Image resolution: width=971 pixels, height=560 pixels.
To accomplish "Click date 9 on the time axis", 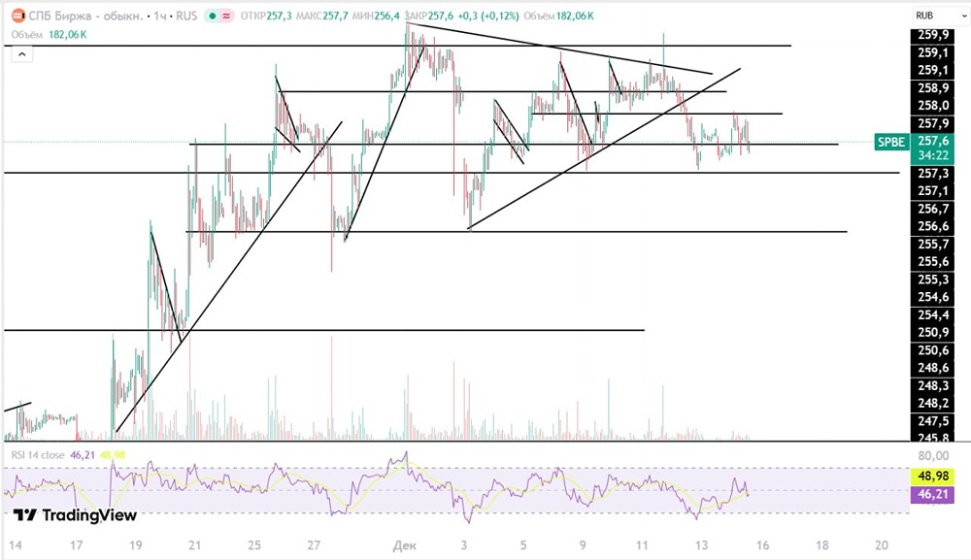I will 582,545.
